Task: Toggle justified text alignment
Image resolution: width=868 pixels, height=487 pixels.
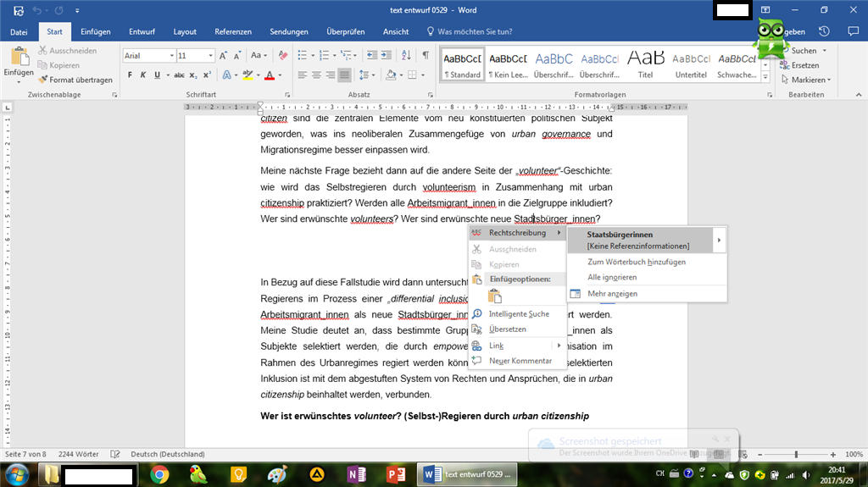Action: 344,75
